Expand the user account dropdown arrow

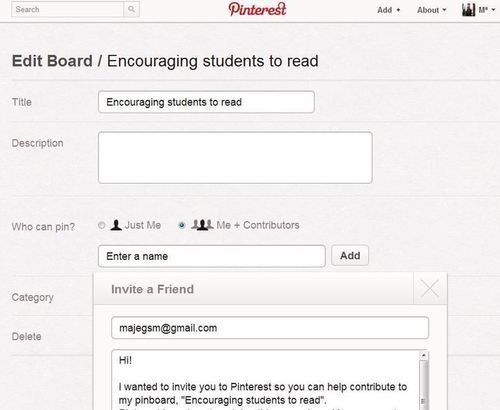tap(493, 10)
